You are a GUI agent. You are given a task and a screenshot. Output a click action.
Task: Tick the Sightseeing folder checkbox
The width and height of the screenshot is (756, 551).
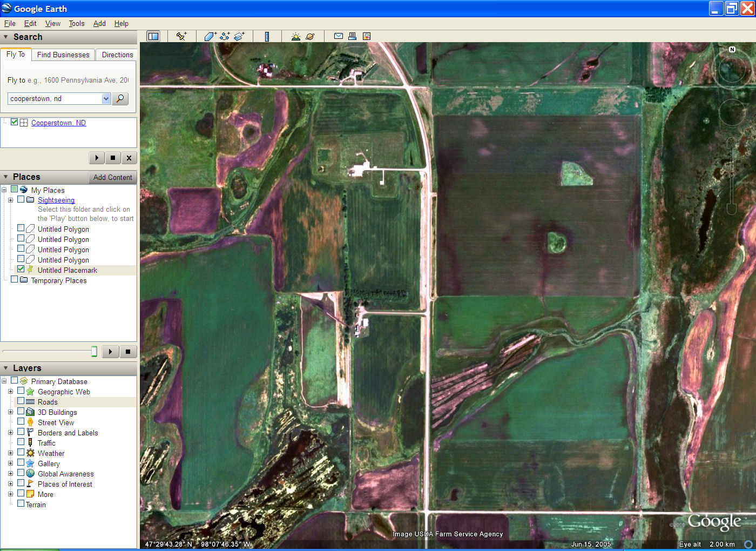tap(21, 199)
